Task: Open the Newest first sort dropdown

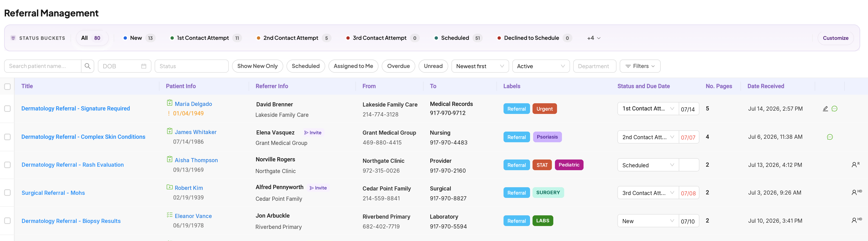Action: coord(480,66)
